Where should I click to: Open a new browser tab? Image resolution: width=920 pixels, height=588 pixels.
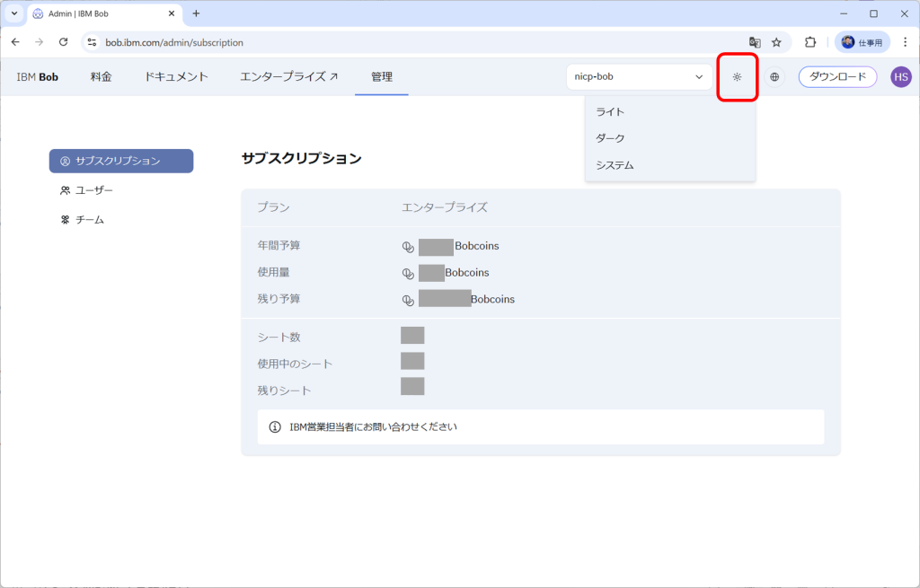pos(196,13)
